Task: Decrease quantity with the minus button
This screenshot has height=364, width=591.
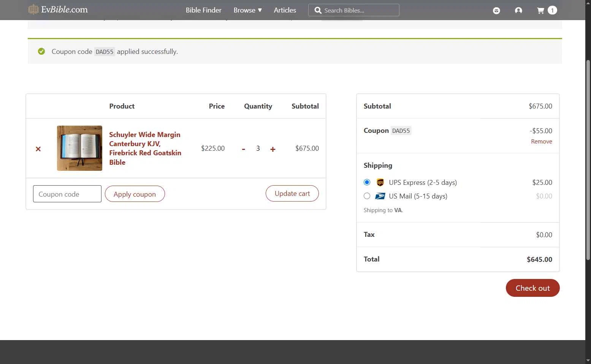Action: [243, 149]
